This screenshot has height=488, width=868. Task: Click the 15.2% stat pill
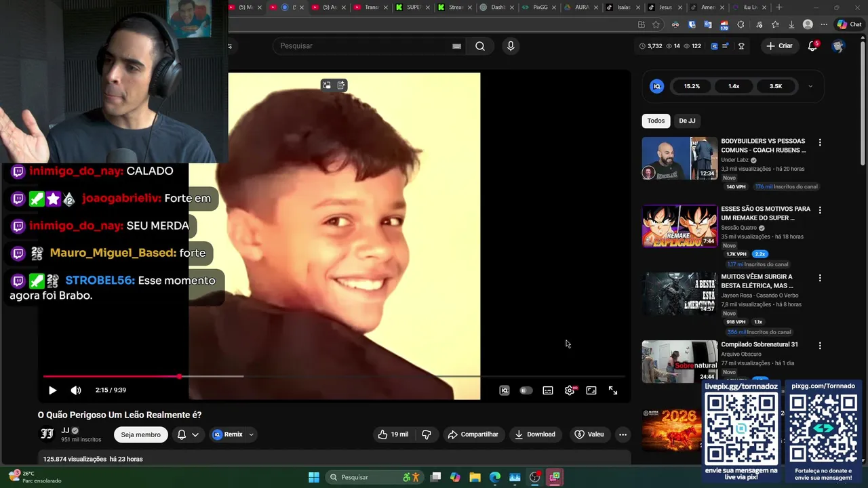pyautogui.click(x=692, y=86)
